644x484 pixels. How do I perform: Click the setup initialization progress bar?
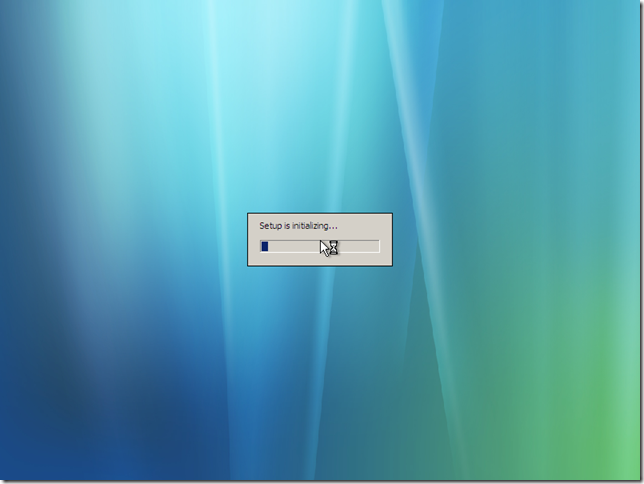[320, 247]
